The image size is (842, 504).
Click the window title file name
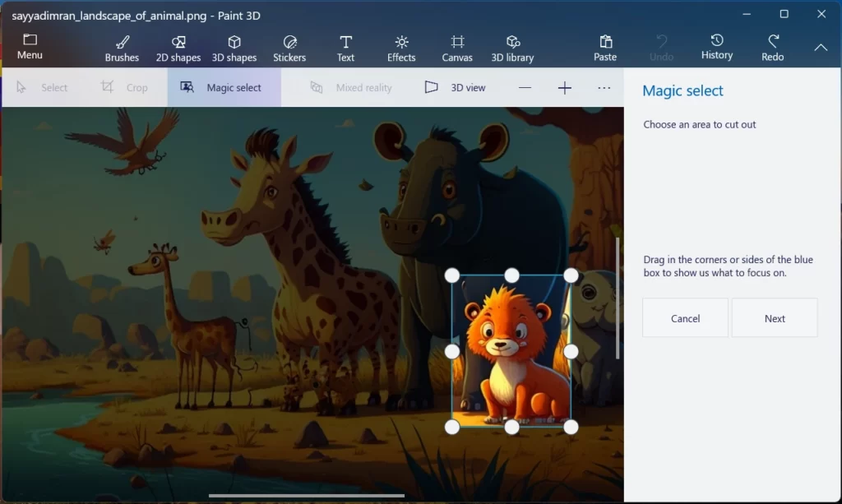point(109,16)
